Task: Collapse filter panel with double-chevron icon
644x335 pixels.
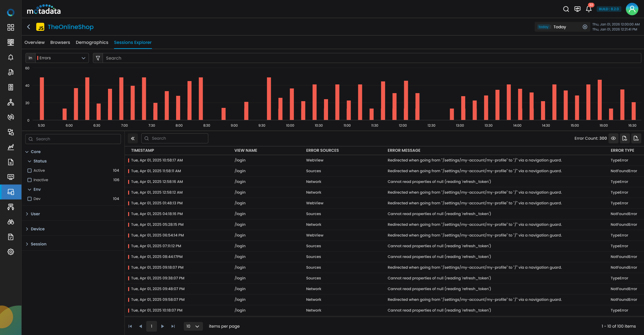Action: (x=133, y=138)
